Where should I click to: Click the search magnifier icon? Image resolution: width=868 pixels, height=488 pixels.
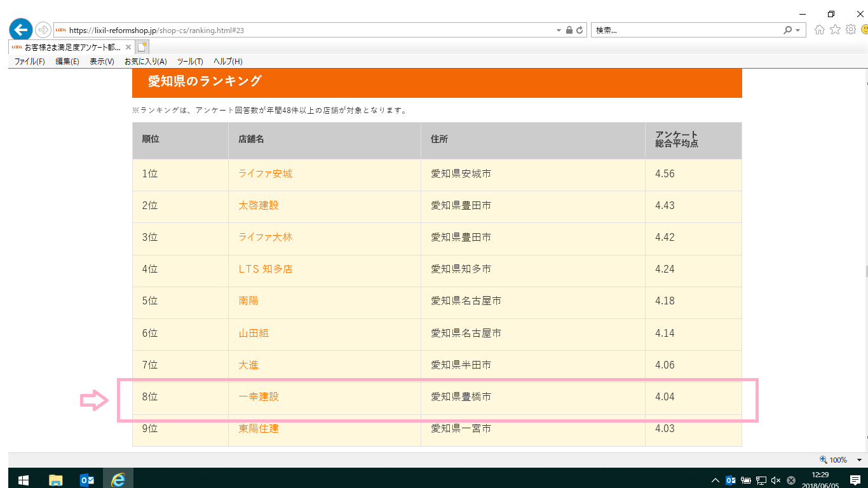pos(788,30)
